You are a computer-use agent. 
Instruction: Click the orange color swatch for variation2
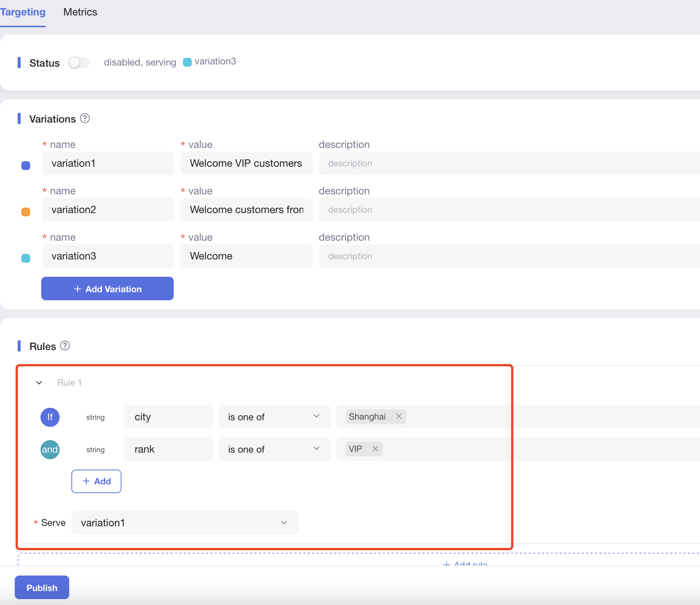pyautogui.click(x=26, y=212)
